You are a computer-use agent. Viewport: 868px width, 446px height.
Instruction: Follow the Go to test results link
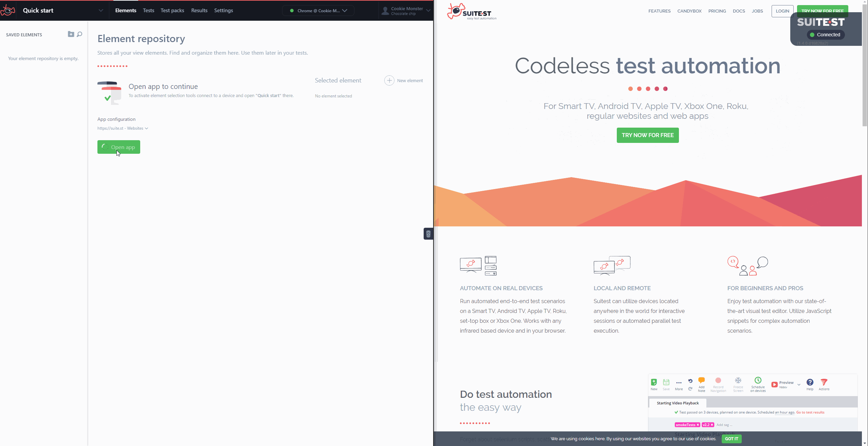click(x=810, y=412)
